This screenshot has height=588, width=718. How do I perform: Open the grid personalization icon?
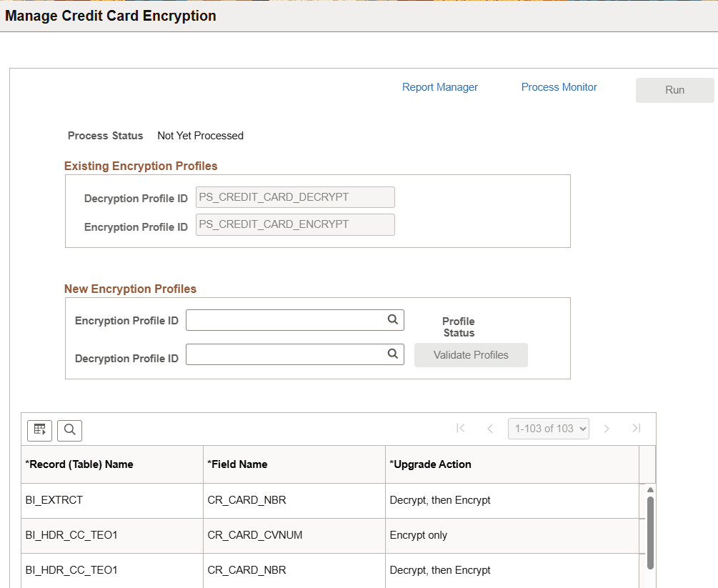(x=39, y=430)
